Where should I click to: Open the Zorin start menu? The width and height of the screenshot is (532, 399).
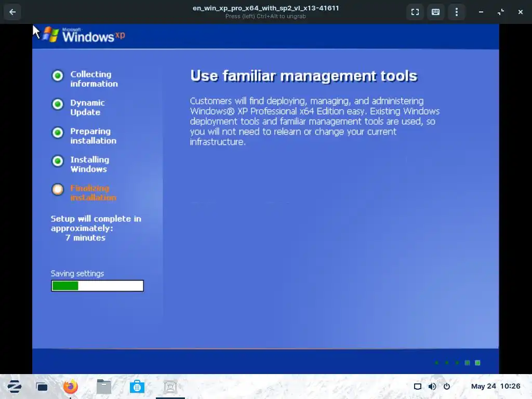[x=14, y=387]
